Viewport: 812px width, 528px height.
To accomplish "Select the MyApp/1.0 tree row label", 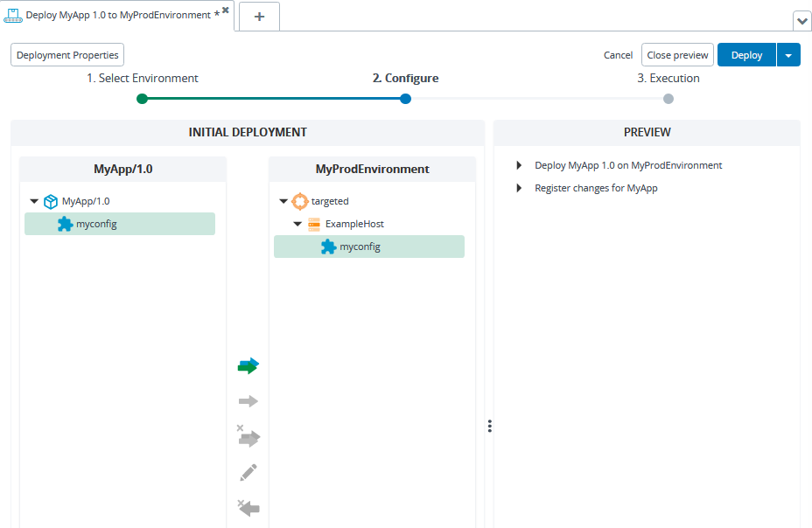I will click(86, 201).
